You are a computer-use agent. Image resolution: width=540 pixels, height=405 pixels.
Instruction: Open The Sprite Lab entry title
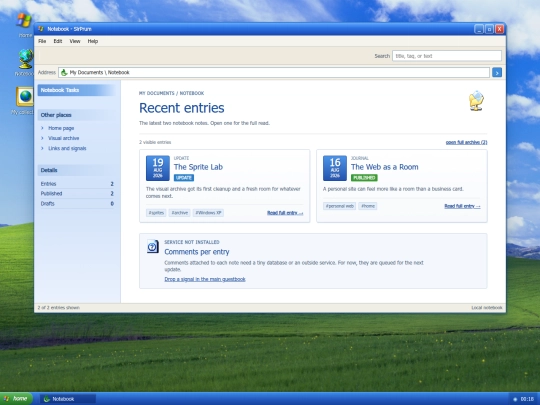click(x=198, y=167)
